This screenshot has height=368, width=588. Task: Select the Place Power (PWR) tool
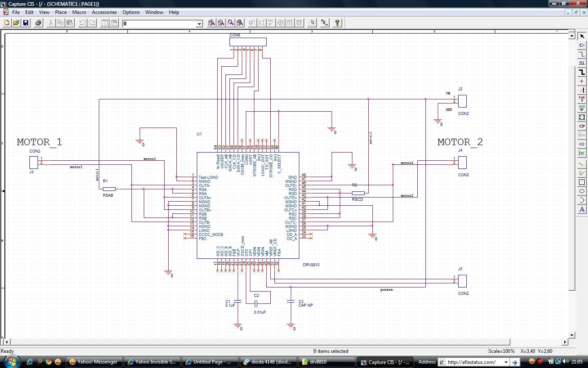(582, 99)
